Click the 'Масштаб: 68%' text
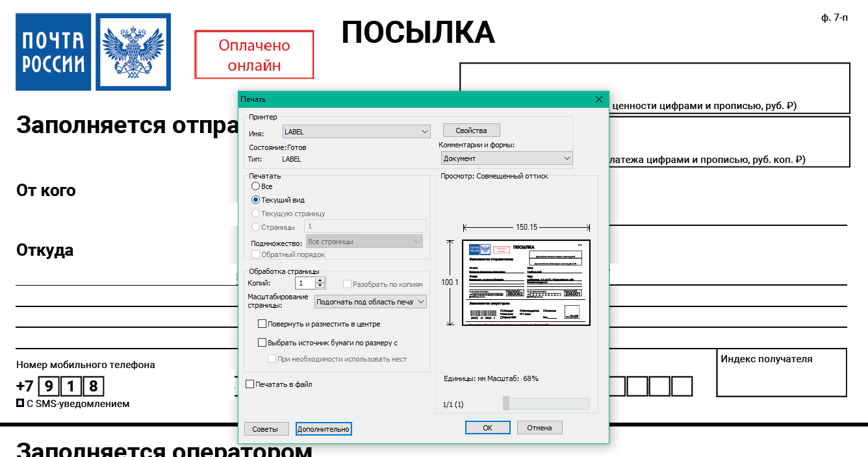The width and height of the screenshot is (868, 457). [513, 378]
